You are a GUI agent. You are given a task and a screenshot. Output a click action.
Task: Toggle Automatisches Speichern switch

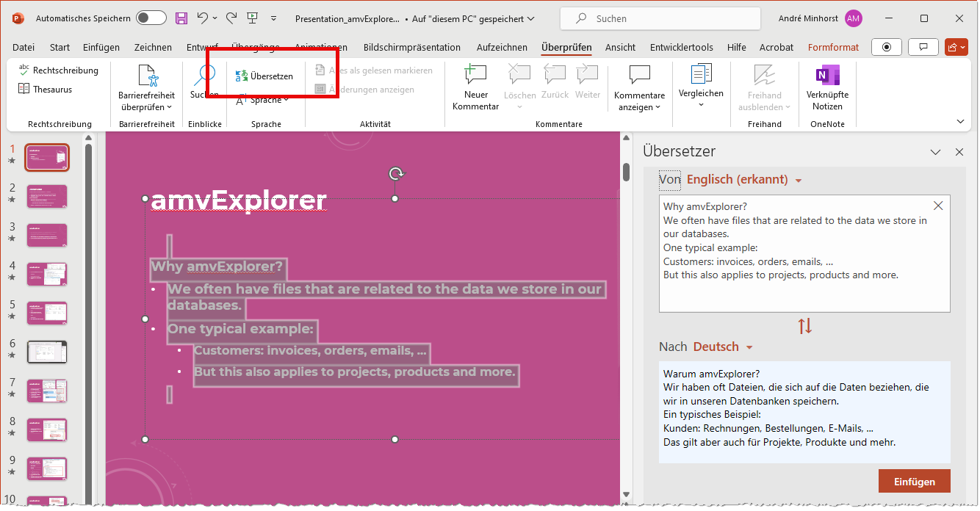151,18
